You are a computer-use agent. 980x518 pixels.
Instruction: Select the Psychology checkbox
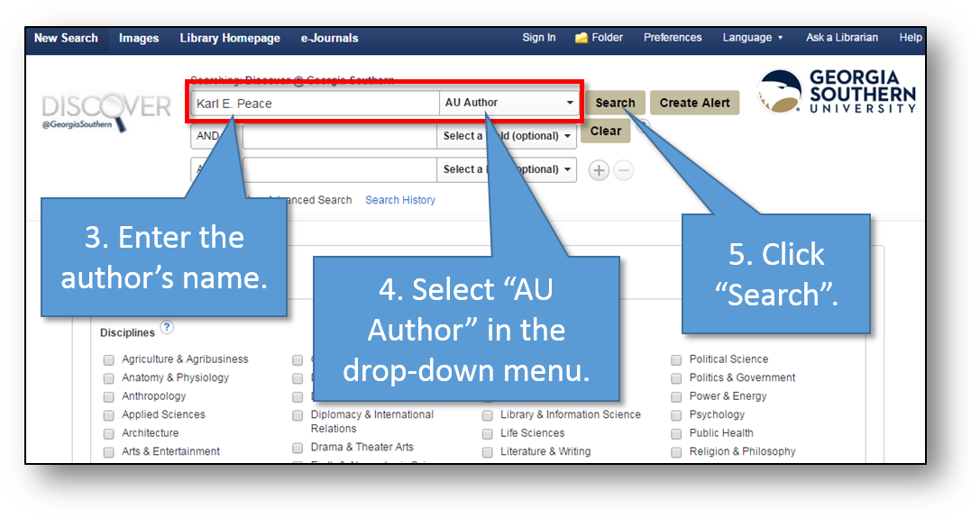676,415
